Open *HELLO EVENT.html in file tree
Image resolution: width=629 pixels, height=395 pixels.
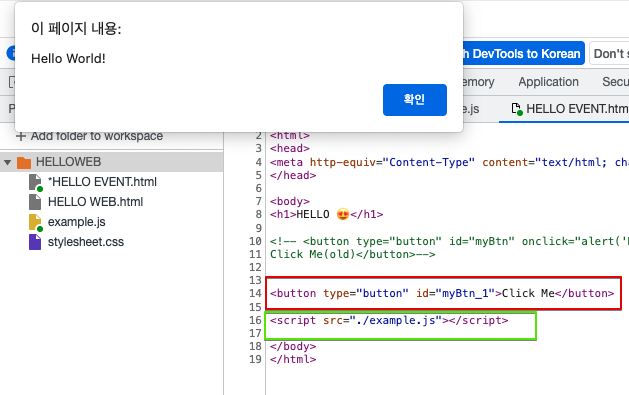point(102,182)
